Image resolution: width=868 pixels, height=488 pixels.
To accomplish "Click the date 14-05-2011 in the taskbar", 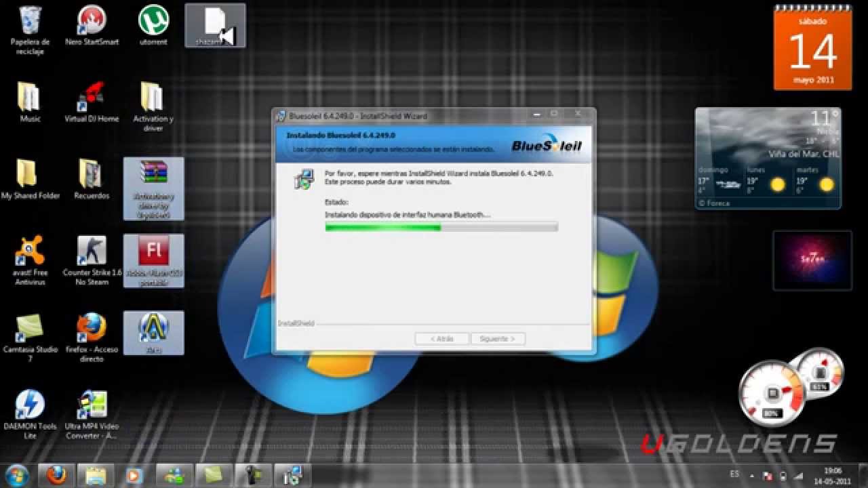I will click(832, 480).
